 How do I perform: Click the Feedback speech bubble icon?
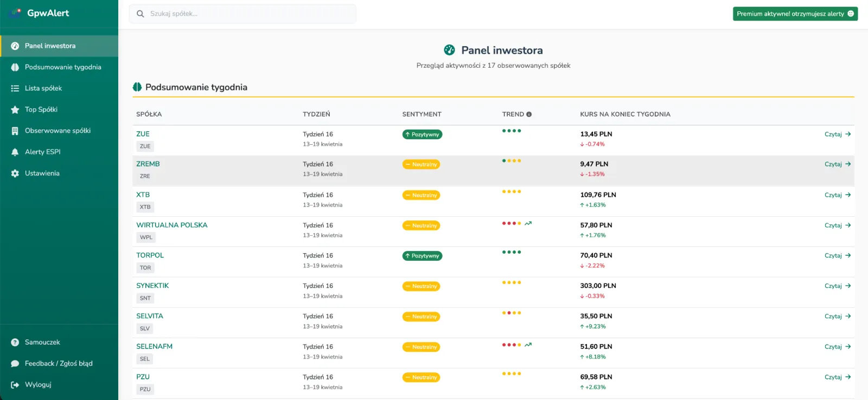coord(15,364)
